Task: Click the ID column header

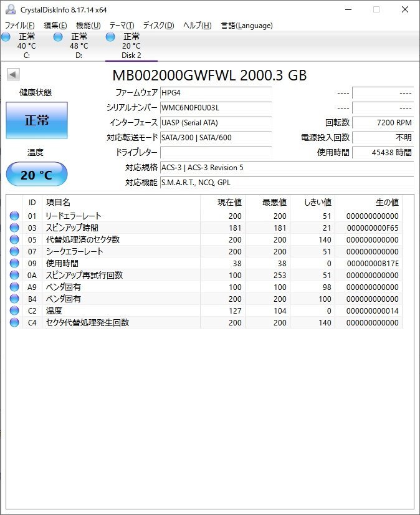Action: tap(32, 202)
